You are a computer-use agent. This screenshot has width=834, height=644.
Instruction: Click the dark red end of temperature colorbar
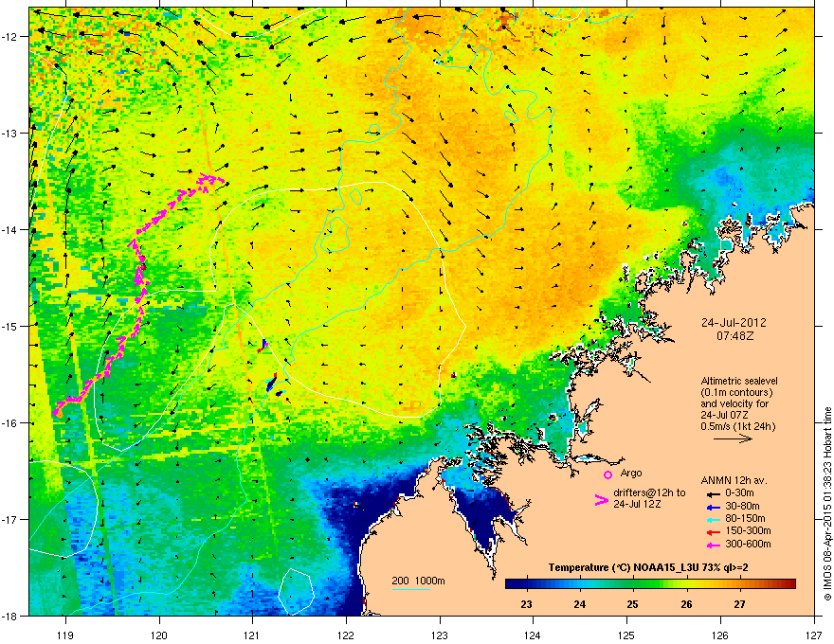(x=789, y=584)
